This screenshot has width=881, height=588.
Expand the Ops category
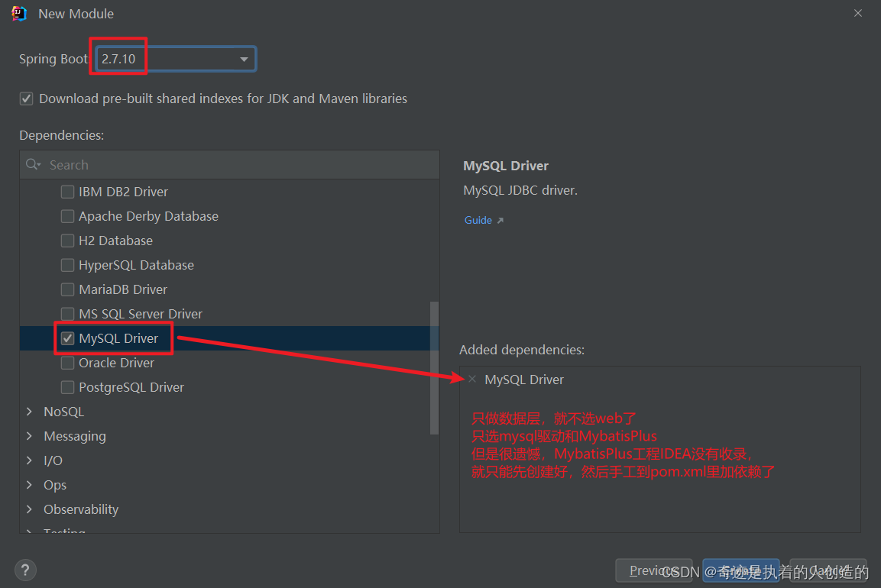coord(29,485)
